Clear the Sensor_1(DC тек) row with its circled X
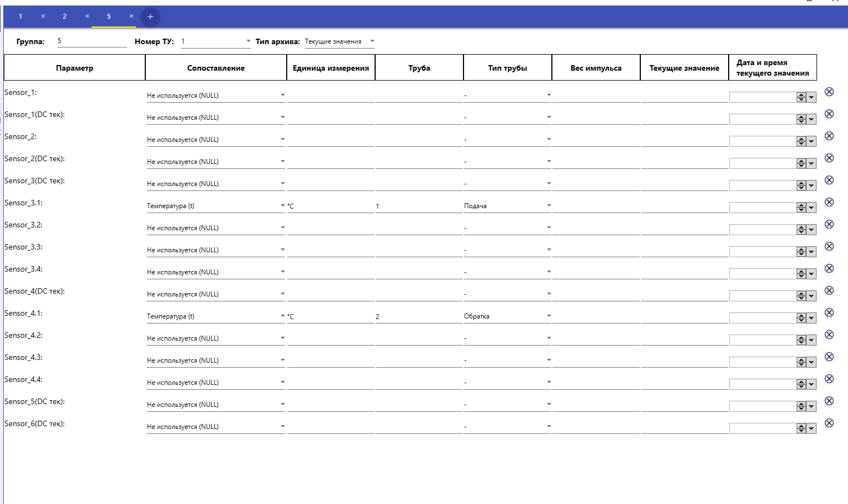Image resolution: width=848 pixels, height=504 pixels. point(829,114)
